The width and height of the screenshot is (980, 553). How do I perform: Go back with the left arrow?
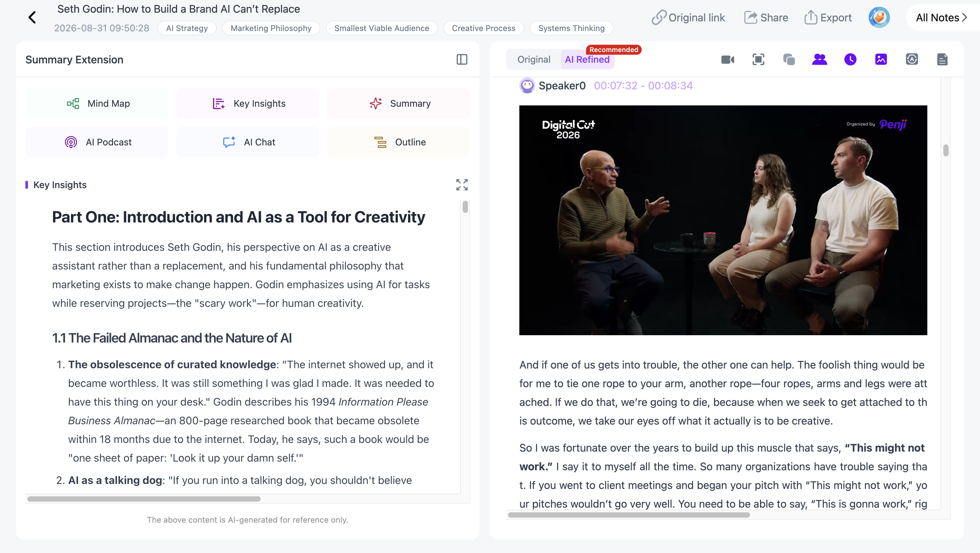(x=32, y=17)
